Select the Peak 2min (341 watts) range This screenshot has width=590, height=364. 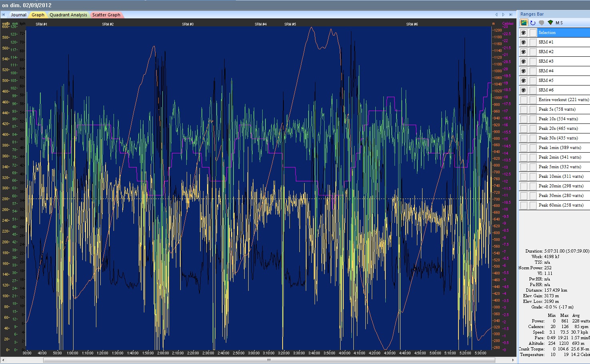coord(560,157)
